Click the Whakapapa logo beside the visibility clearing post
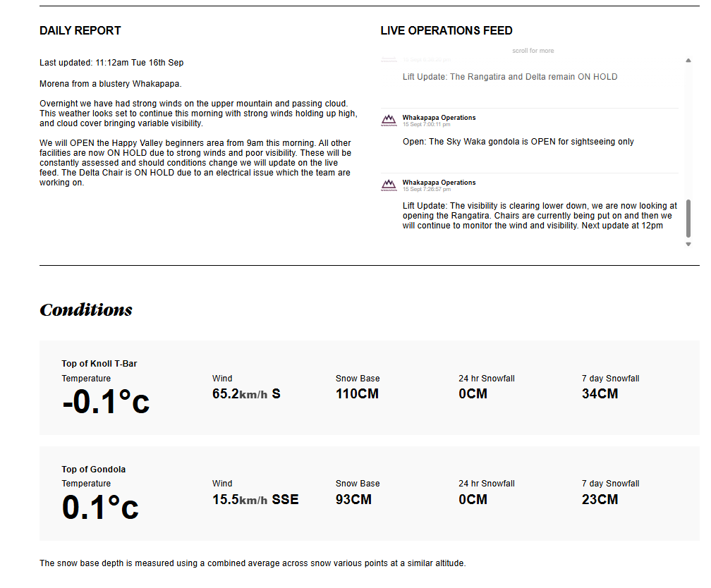711x588 pixels. [x=389, y=185]
